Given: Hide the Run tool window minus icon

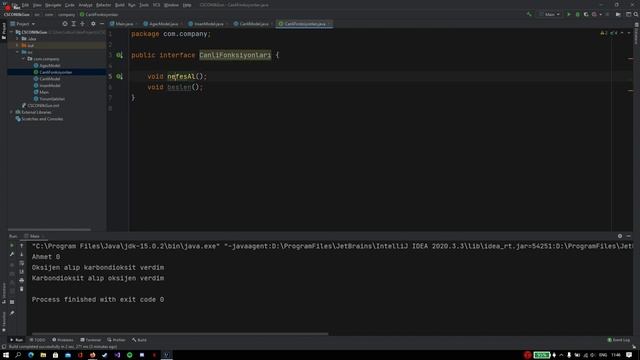Looking at the screenshot, I should tap(629, 236).
